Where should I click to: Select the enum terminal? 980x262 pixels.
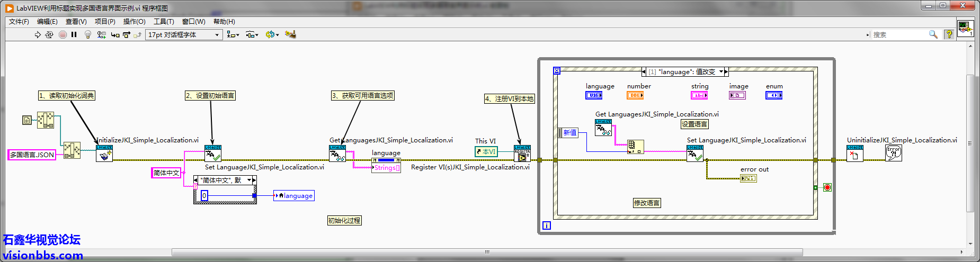[774, 95]
